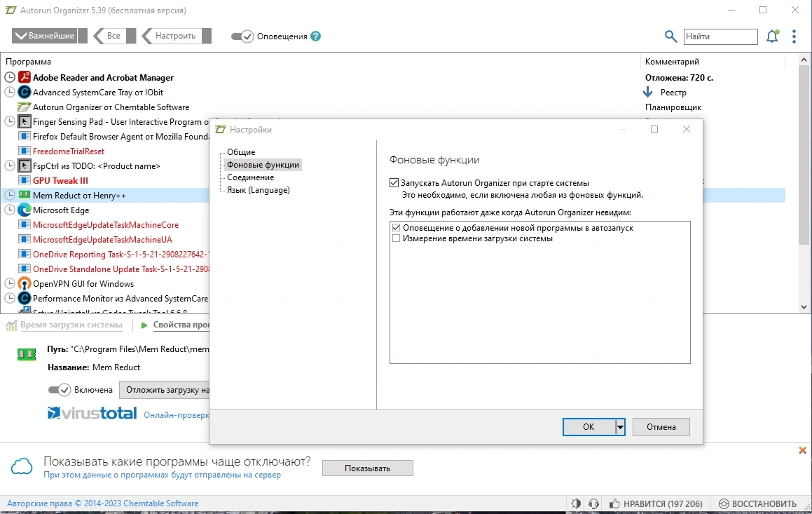Toggle the dark theme contrast icon

[x=576, y=503]
